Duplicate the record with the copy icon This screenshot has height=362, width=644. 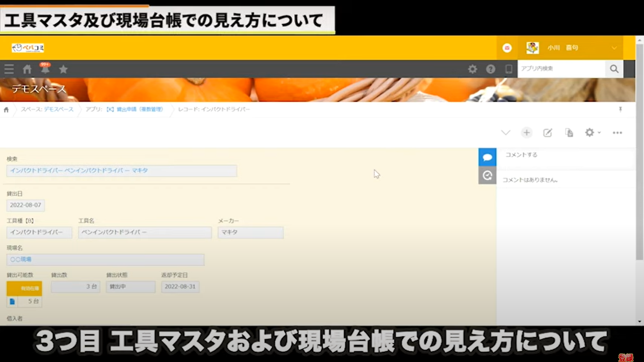[x=569, y=132]
